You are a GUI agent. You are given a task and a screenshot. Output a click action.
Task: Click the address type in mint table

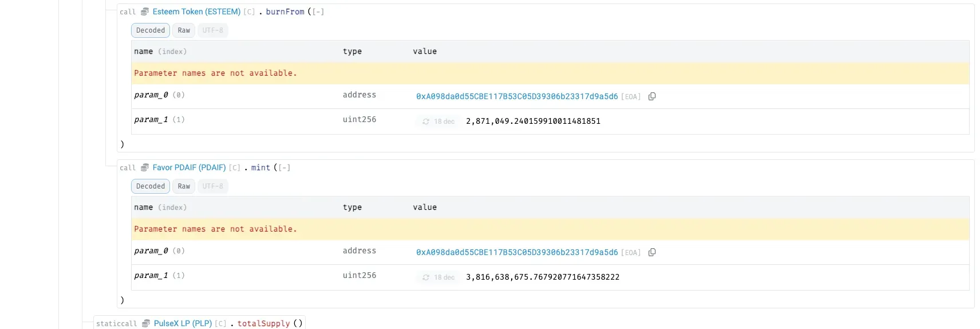click(x=359, y=250)
